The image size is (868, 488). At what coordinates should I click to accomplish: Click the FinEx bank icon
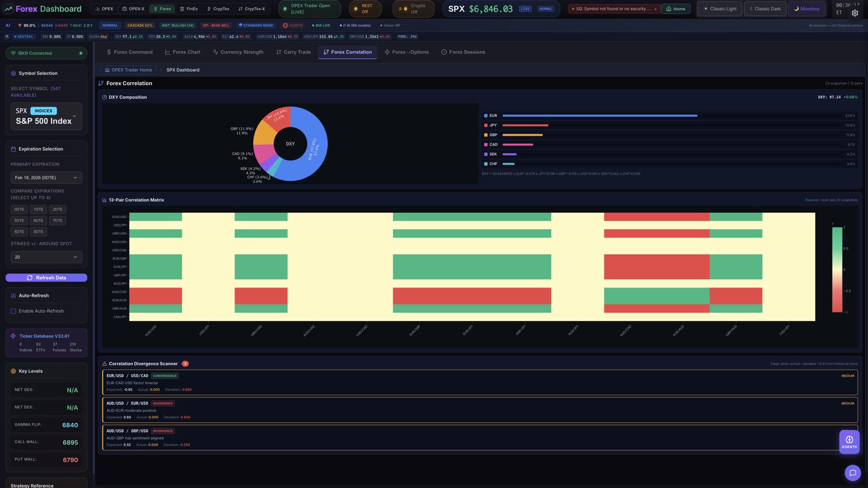click(x=182, y=9)
